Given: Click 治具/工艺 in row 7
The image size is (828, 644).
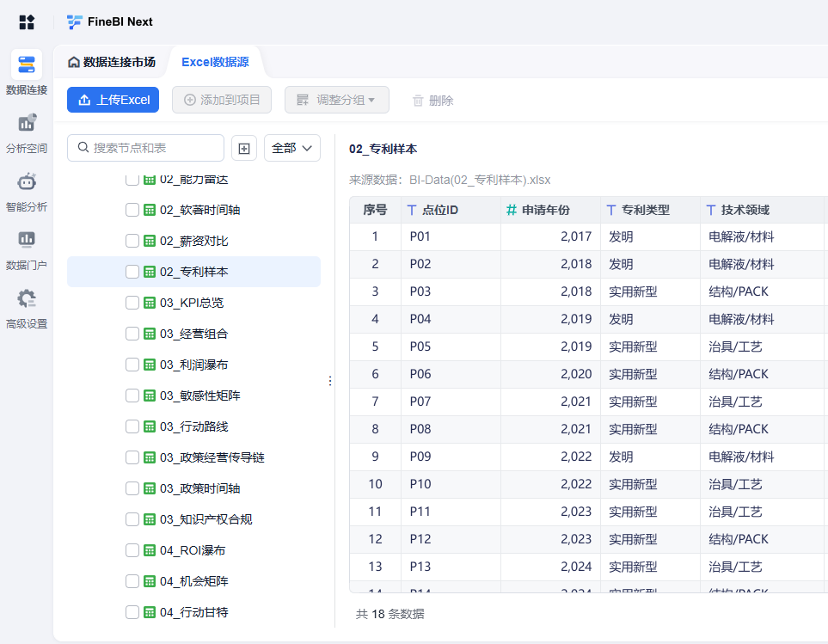Looking at the screenshot, I should coord(736,402).
